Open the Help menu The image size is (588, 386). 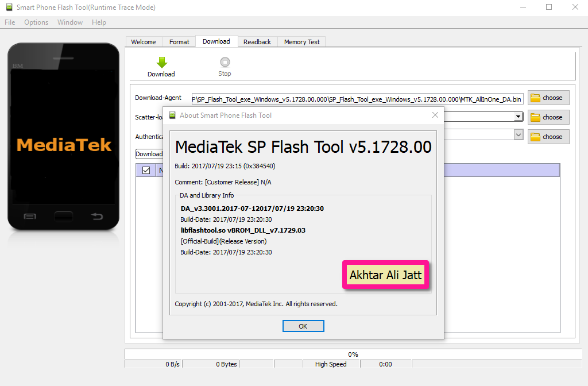point(99,22)
